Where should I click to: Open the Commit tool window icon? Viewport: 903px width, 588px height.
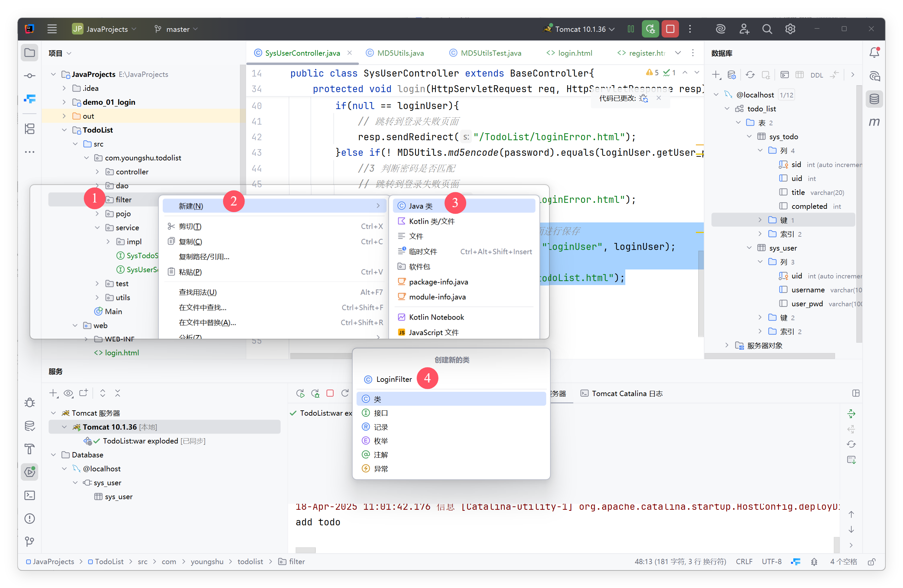(x=29, y=76)
